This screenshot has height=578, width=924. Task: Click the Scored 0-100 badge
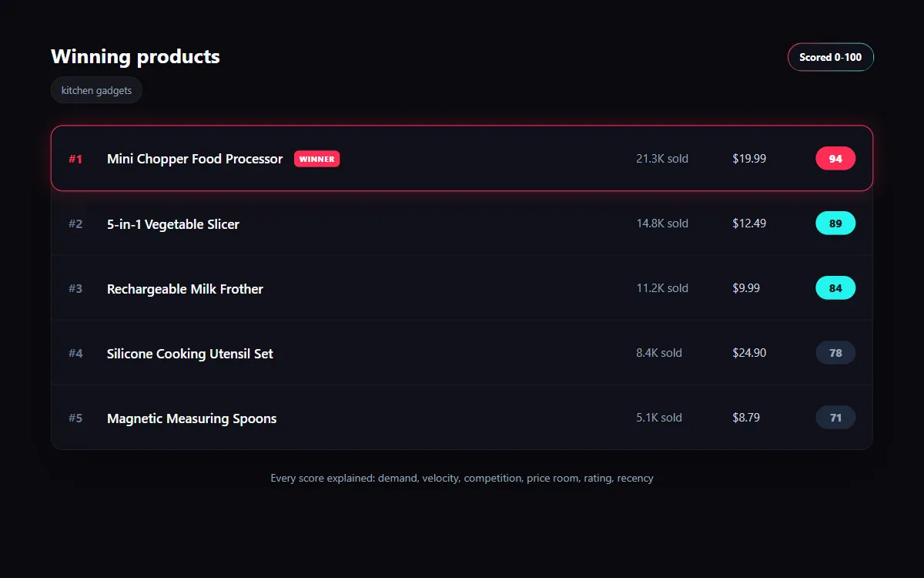coord(830,57)
